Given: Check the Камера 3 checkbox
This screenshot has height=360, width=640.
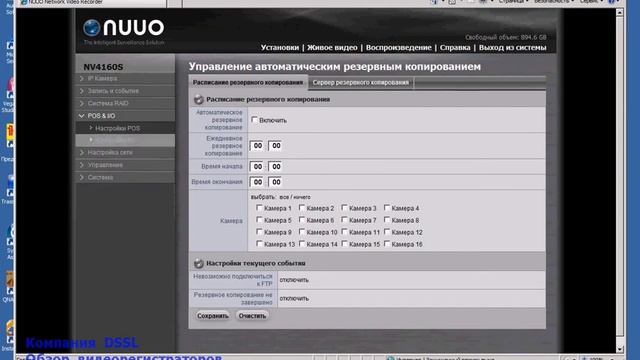Looking at the screenshot, I should point(344,208).
